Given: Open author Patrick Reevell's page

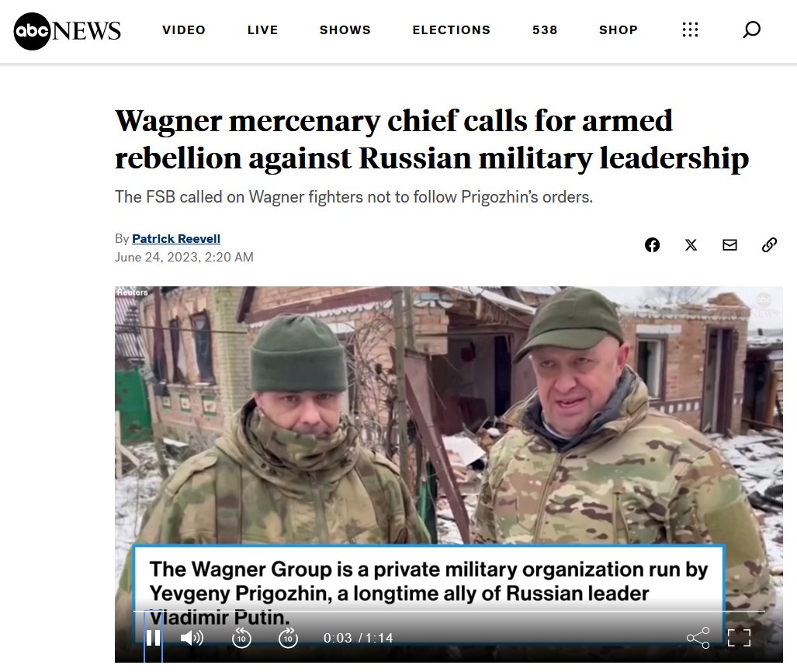Looking at the screenshot, I should [x=176, y=238].
